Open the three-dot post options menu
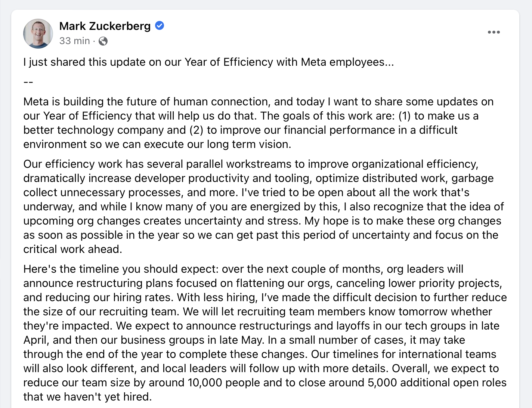The width and height of the screenshot is (532, 408). pos(494,32)
